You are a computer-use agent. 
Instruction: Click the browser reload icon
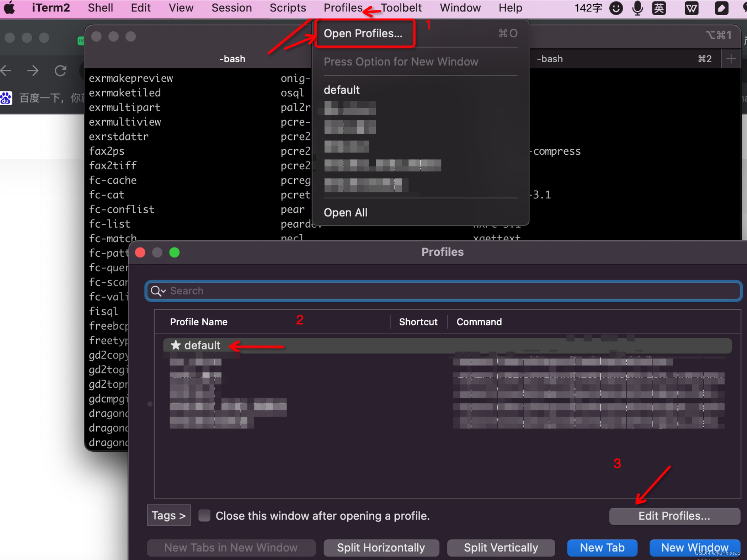tap(60, 71)
